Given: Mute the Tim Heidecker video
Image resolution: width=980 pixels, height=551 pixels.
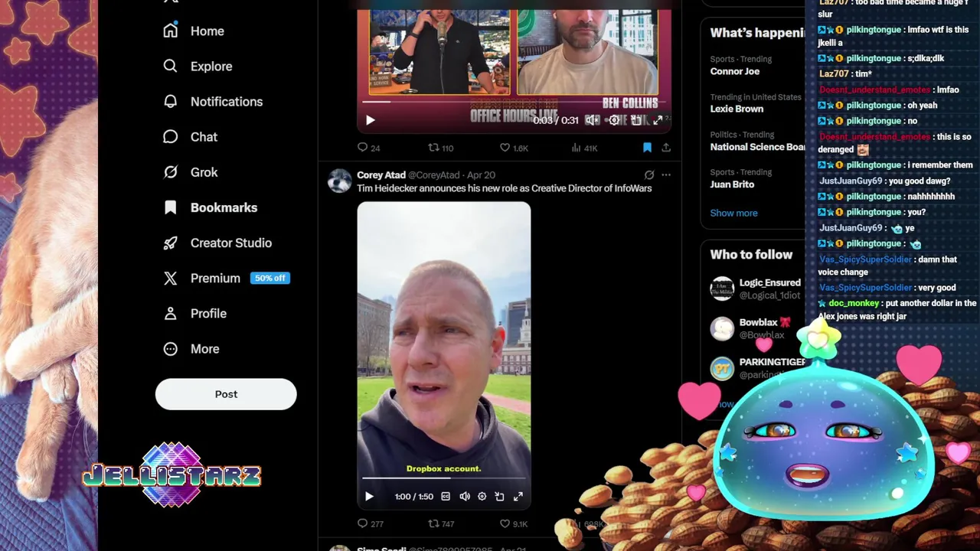Looking at the screenshot, I should tap(464, 497).
